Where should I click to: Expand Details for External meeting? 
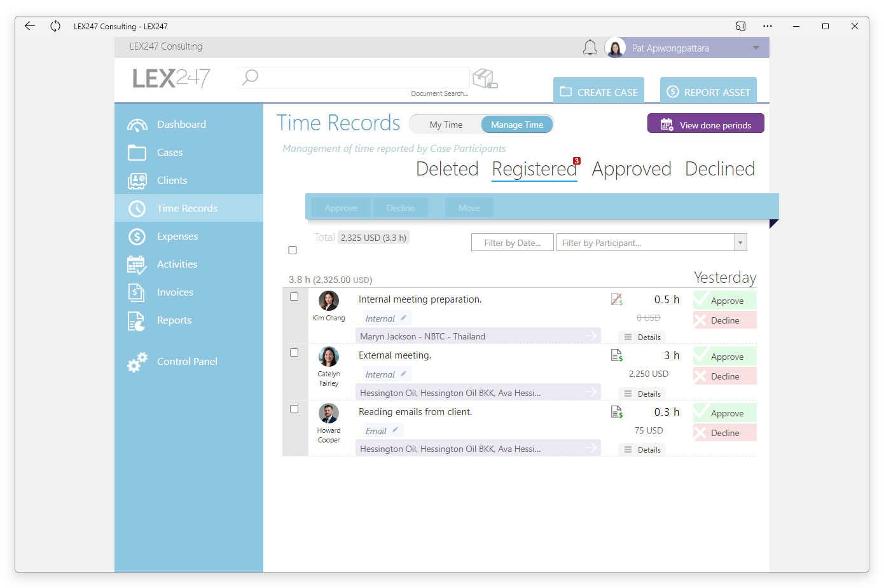click(x=642, y=393)
